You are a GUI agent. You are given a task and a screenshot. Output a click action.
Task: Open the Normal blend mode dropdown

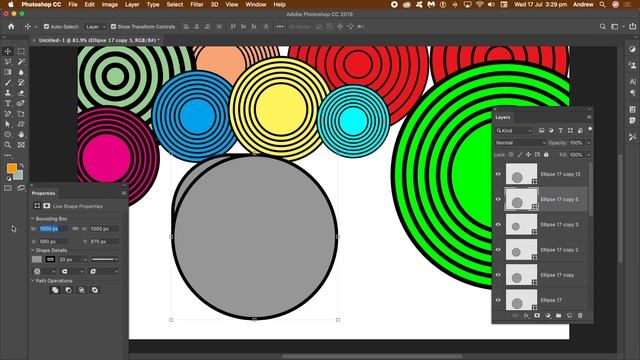tap(520, 143)
